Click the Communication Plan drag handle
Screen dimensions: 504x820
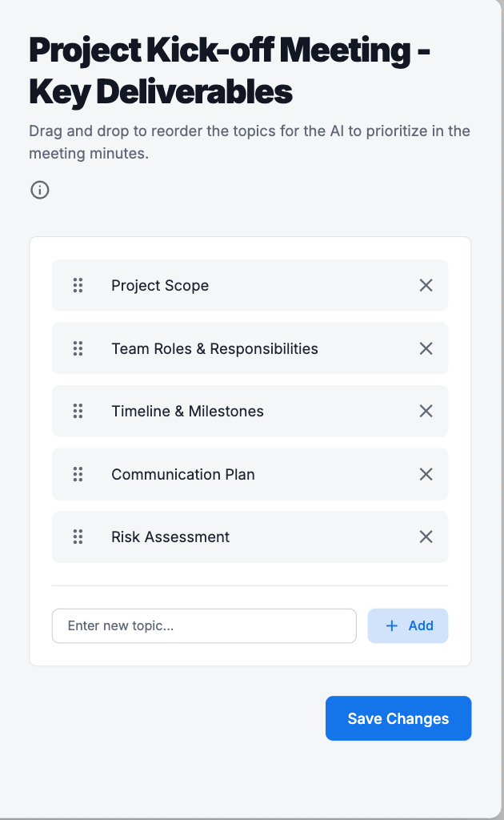click(78, 474)
